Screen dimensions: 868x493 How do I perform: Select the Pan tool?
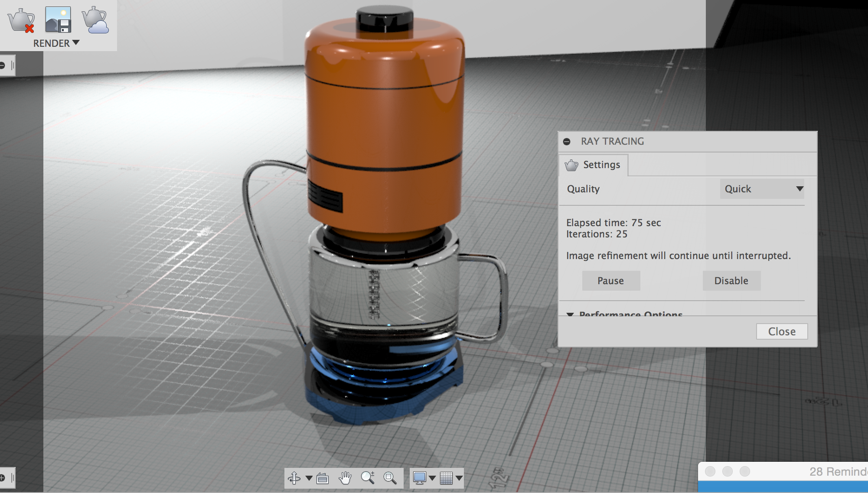[345, 479]
